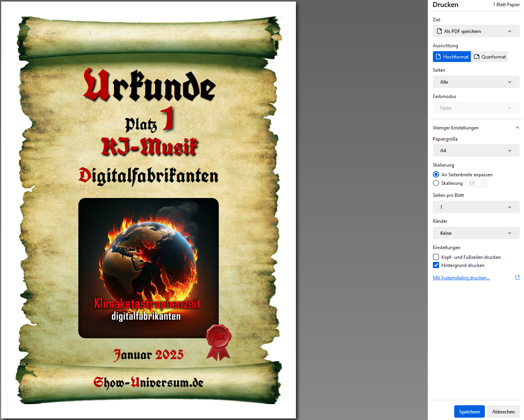Viewport: 524px width, 420px height.
Task: Open the Papiergröße dropdown showing A4
Action: click(476, 151)
